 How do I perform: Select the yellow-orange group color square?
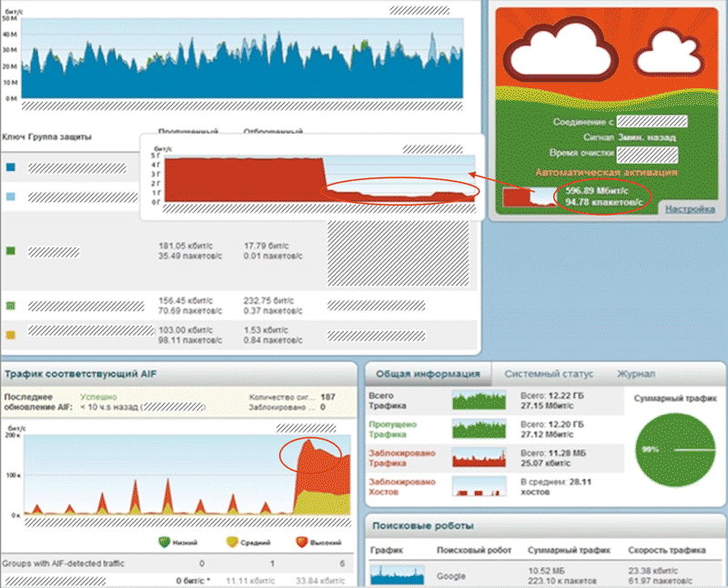click(11, 335)
